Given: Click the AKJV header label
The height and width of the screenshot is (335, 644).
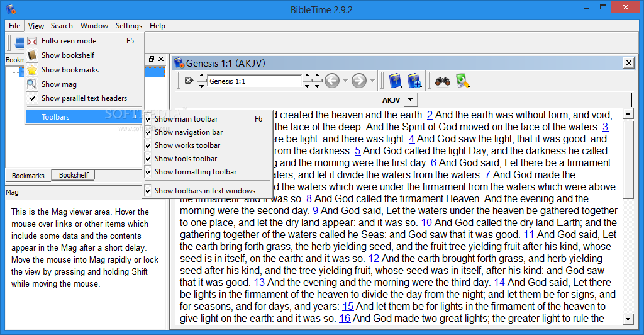Looking at the screenshot, I should (x=391, y=100).
